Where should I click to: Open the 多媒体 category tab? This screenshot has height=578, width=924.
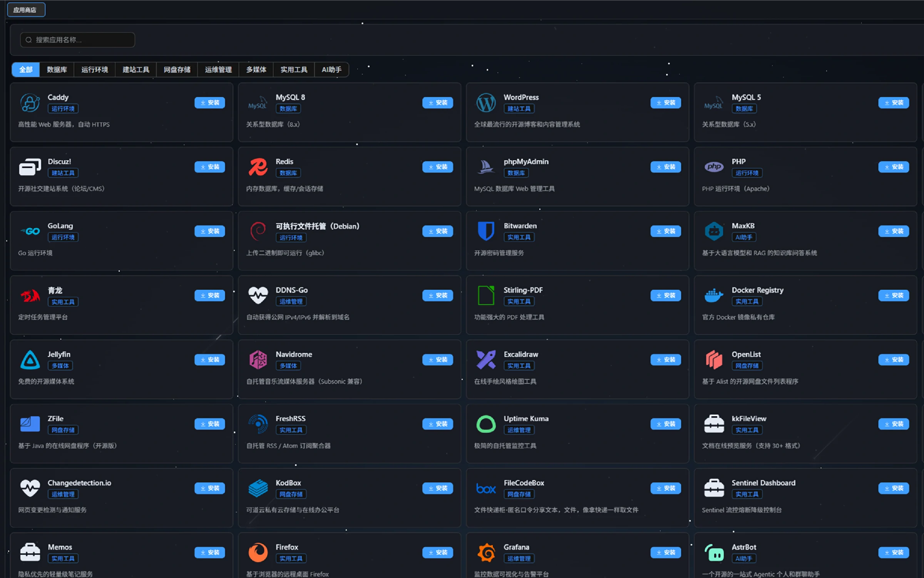256,70
